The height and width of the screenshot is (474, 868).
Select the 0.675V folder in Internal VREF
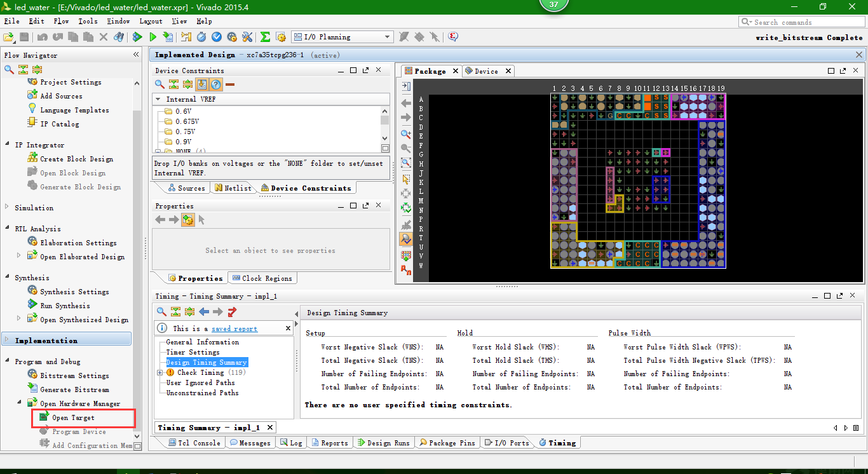182,121
